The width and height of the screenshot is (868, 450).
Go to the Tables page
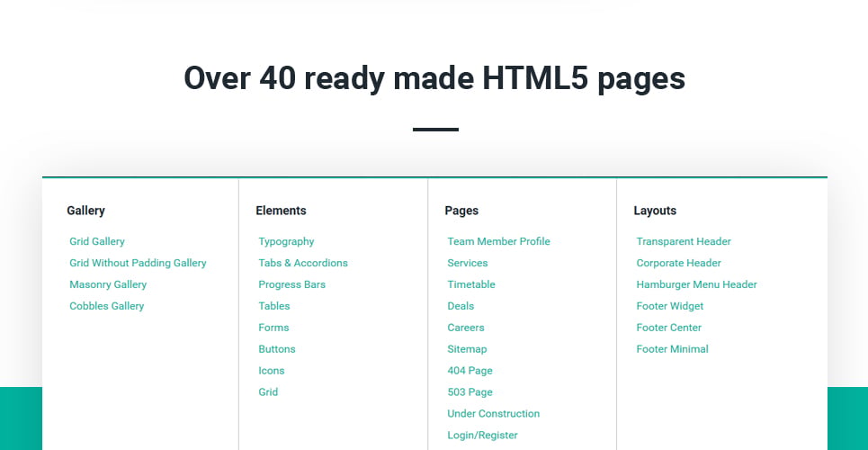(x=274, y=307)
